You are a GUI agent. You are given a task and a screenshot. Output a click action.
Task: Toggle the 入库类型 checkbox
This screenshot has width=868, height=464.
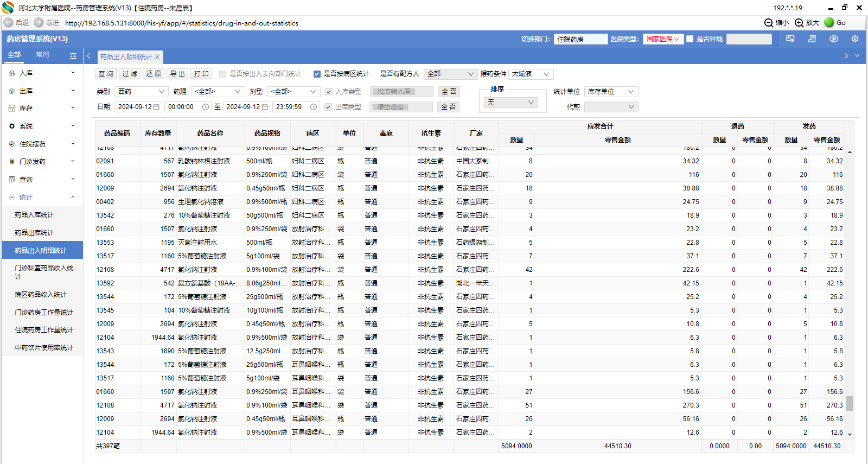pos(328,92)
